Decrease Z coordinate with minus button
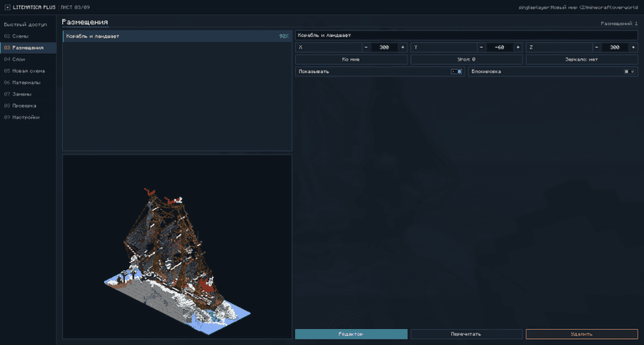The width and height of the screenshot is (644, 345). (x=597, y=47)
